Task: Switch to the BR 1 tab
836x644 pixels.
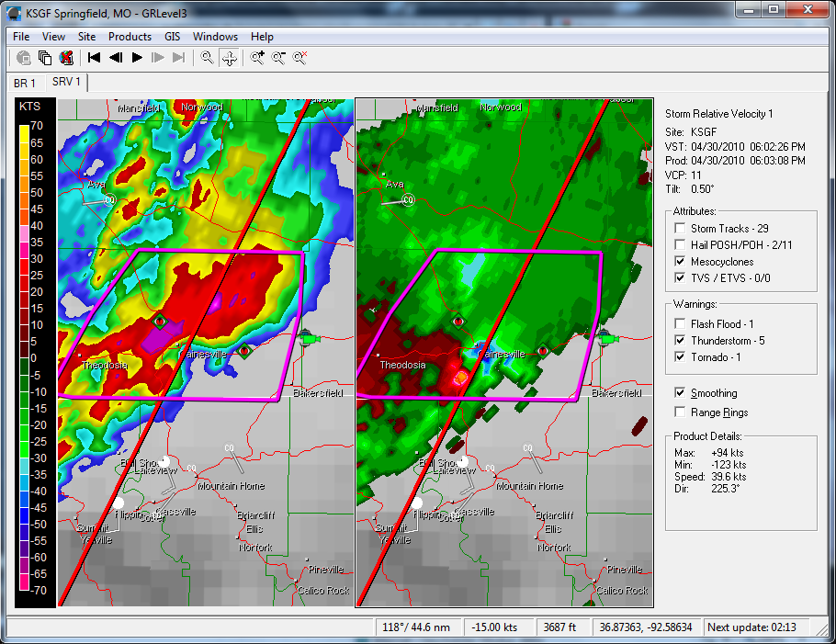Action: point(25,83)
